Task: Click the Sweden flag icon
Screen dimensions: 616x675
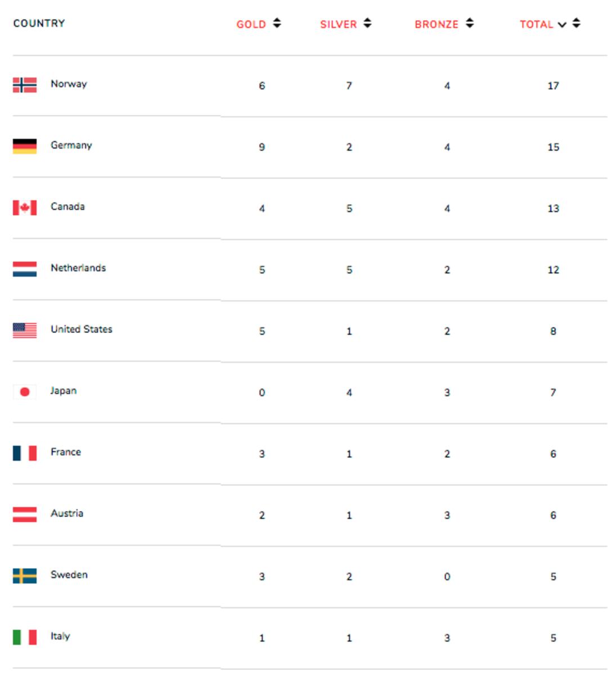Action: (x=25, y=575)
